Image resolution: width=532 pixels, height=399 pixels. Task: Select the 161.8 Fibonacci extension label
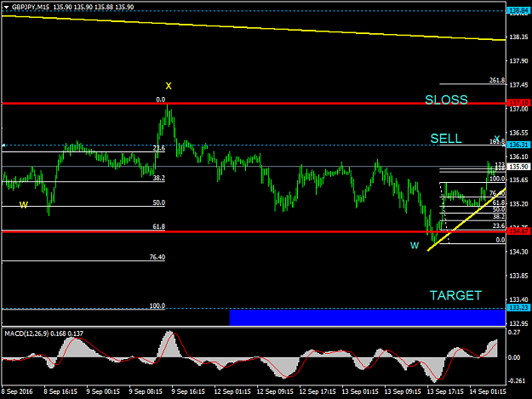pyautogui.click(x=497, y=142)
